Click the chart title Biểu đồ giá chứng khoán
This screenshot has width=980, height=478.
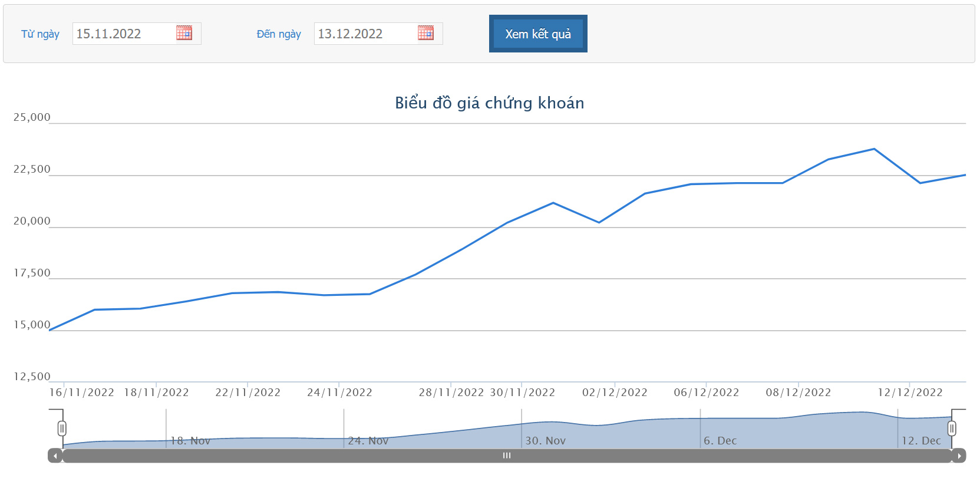(x=489, y=103)
